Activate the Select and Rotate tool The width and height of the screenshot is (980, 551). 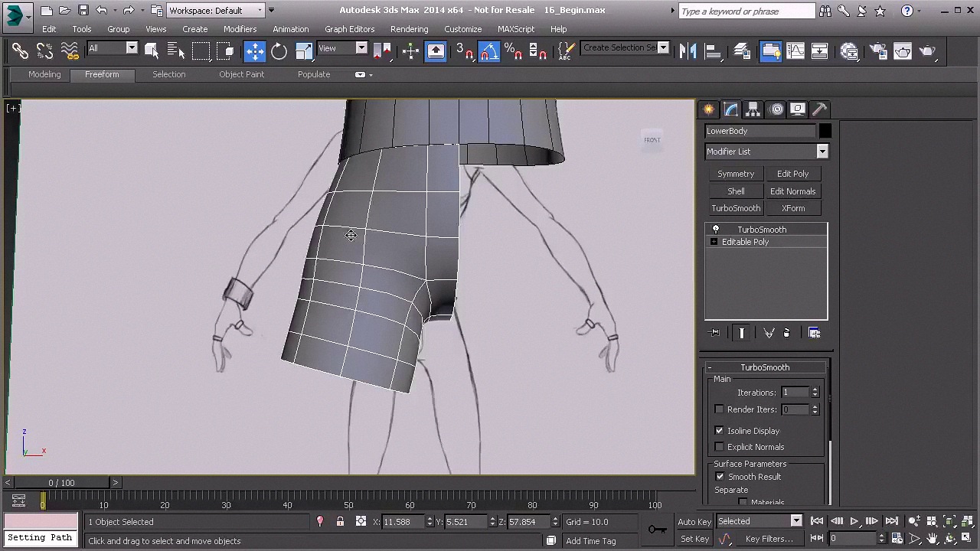tap(279, 51)
